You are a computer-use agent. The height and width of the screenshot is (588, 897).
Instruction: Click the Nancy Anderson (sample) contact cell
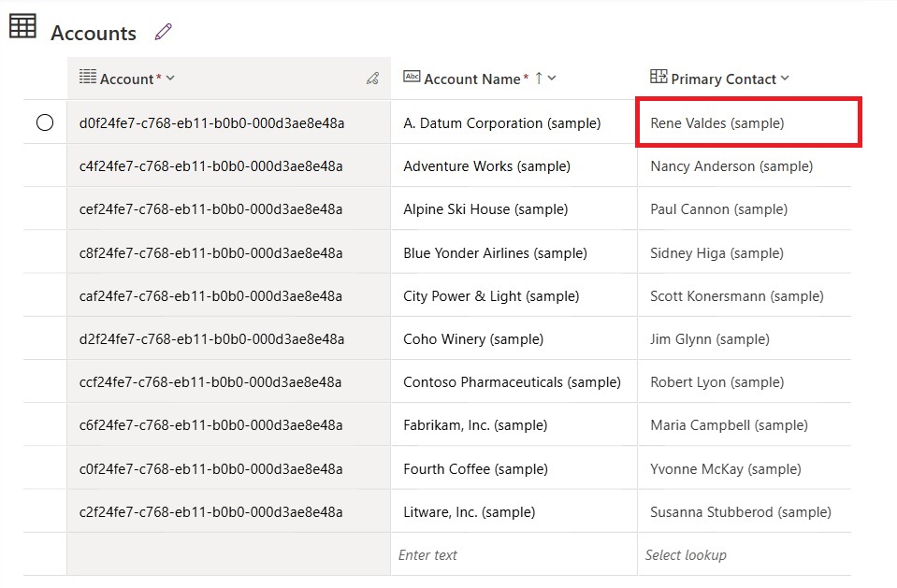(745, 165)
